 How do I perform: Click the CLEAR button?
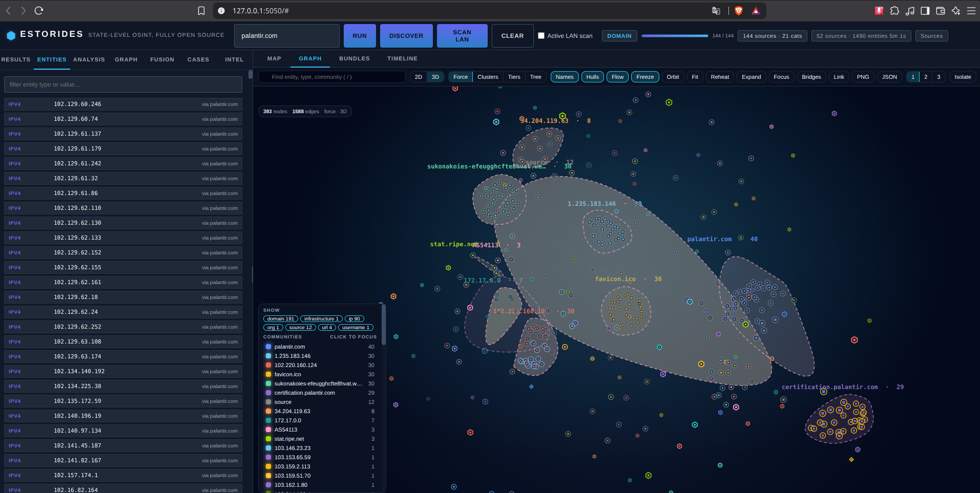tap(512, 36)
